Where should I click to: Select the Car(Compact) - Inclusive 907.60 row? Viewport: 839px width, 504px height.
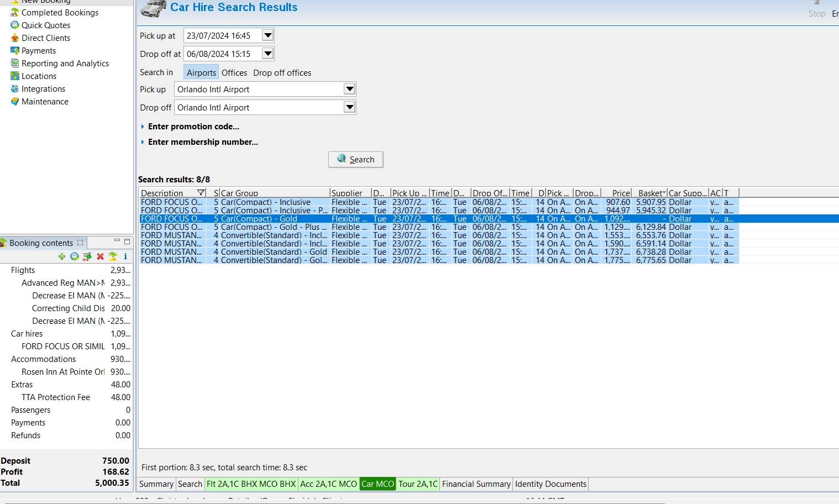tap(439, 202)
